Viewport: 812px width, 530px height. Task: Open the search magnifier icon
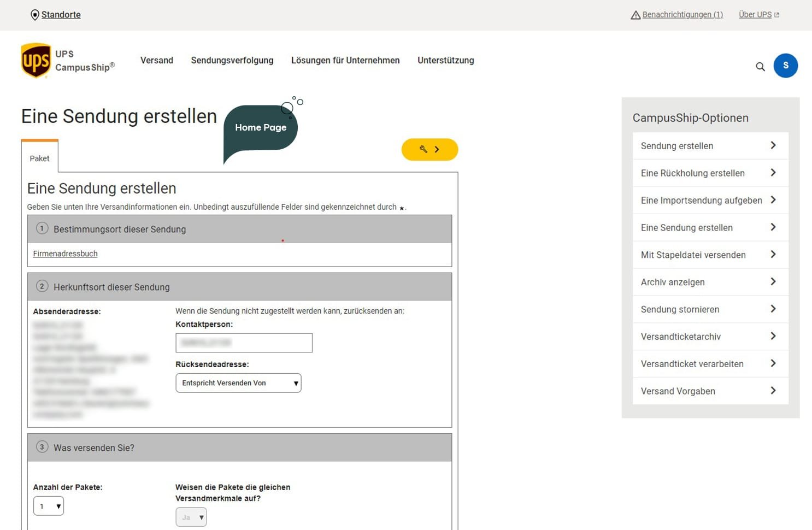pos(760,67)
